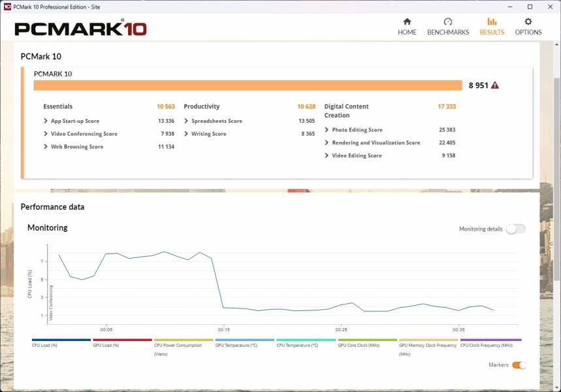Click the 00:15 time label on the chart

[224, 330]
